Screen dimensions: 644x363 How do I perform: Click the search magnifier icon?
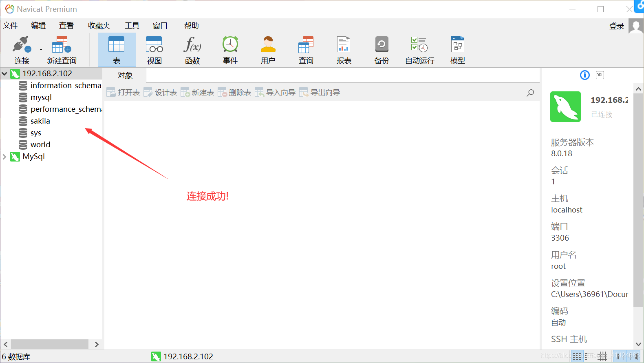point(530,93)
